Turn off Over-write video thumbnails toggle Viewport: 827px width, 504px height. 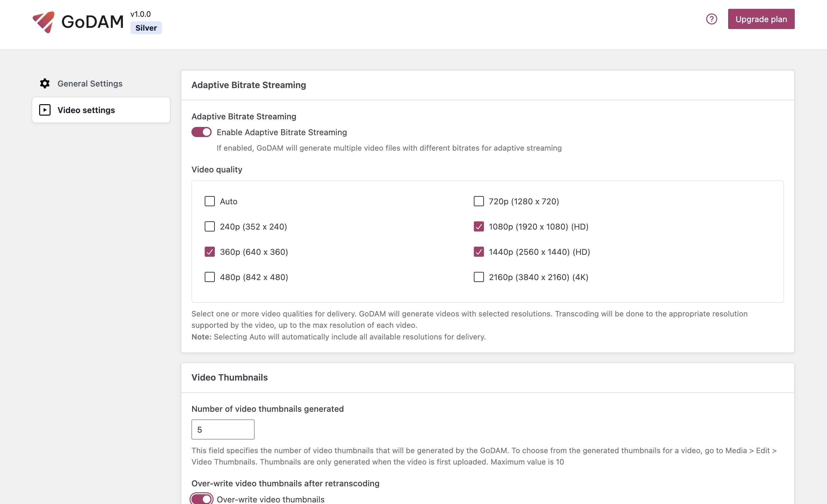pyautogui.click(x=201, y=499)
